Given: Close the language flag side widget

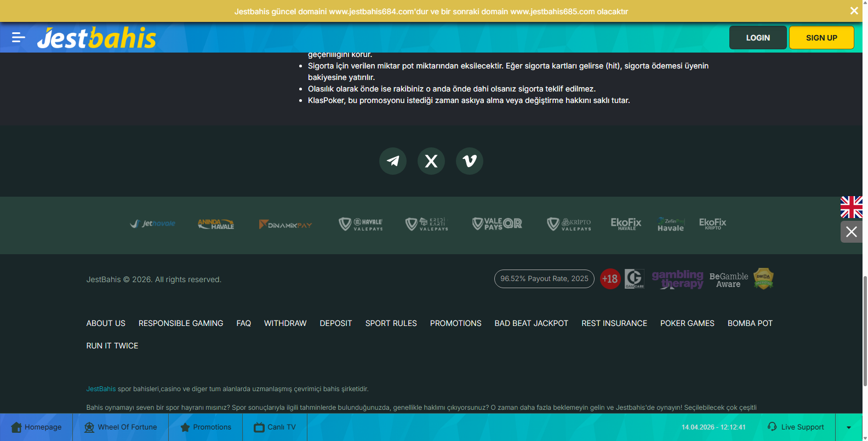Looking at the screenshot, I should coord(852,232).
